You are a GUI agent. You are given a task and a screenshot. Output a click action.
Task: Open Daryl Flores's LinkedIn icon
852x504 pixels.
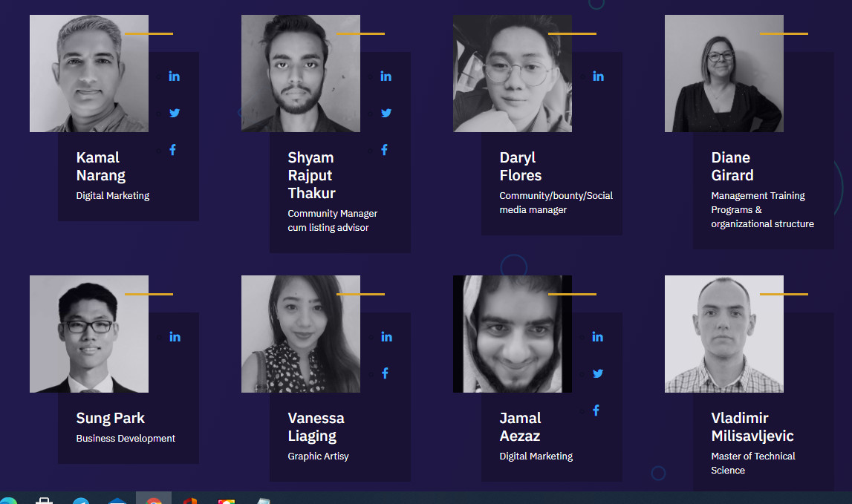[598, 76]
